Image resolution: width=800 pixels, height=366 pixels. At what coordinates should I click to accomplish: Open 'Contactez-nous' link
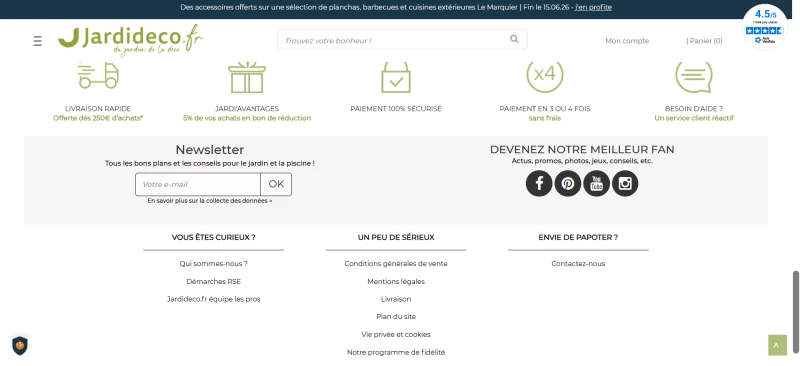tap(578, 263)
